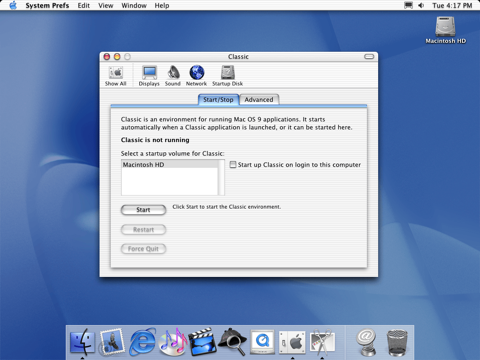
Task: Open the Displays preference pane
Action: click(x=149, y=76)
